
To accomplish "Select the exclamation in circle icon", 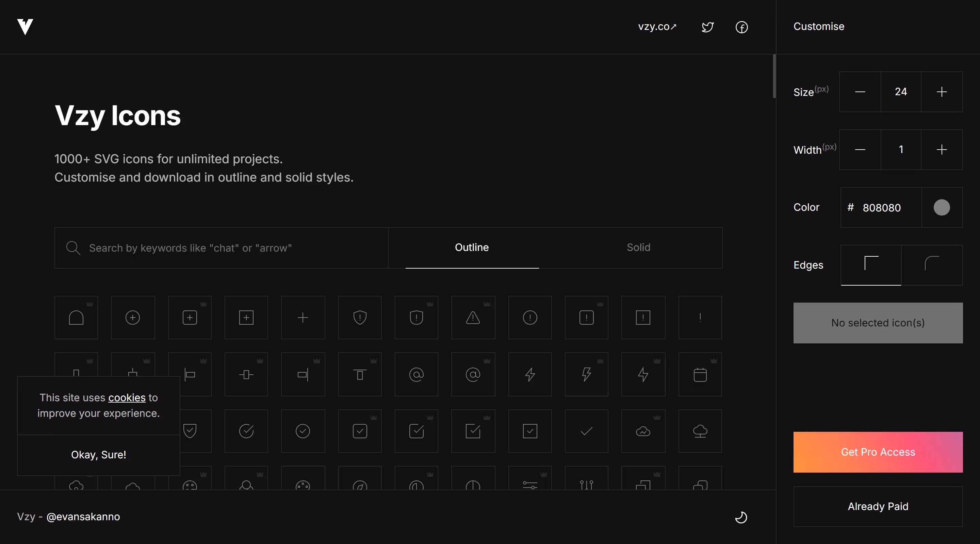I will pos(530,318).
